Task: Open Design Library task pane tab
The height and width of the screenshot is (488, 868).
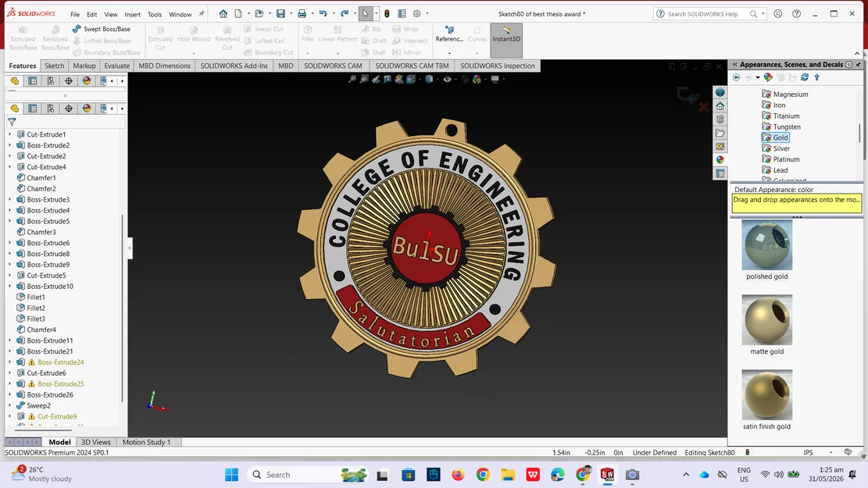Action: click(x=720, y=119)
